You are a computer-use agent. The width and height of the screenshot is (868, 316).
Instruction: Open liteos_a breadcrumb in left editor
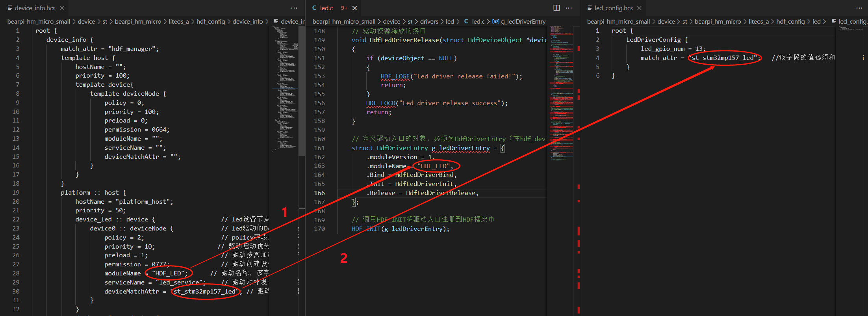[x=179, y=21]
